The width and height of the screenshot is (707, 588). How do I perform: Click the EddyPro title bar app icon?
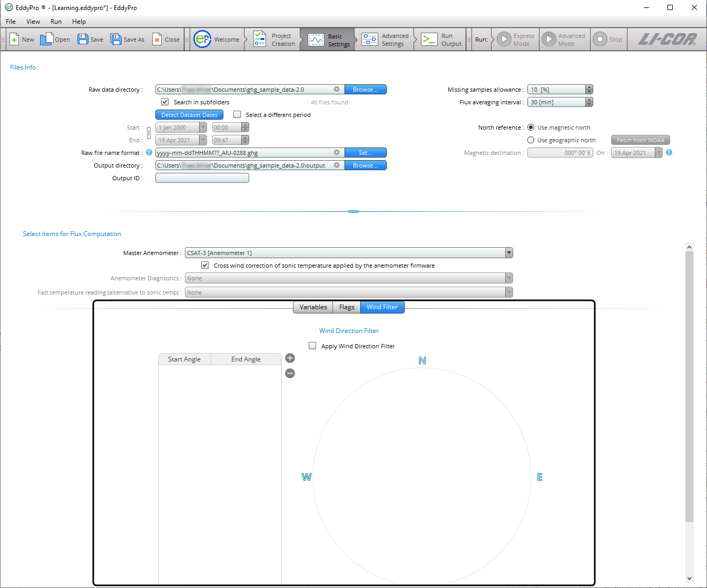(8, 7)
